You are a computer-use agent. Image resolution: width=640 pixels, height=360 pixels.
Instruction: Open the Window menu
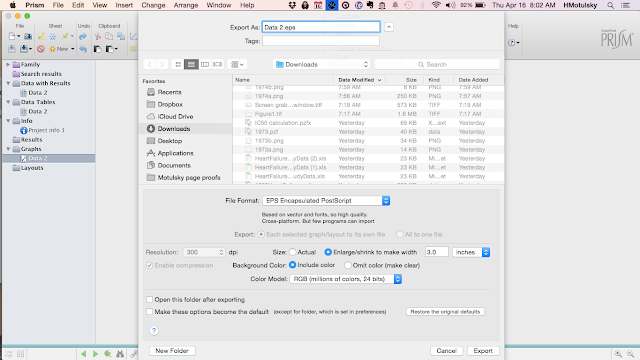tap(219, 5)
